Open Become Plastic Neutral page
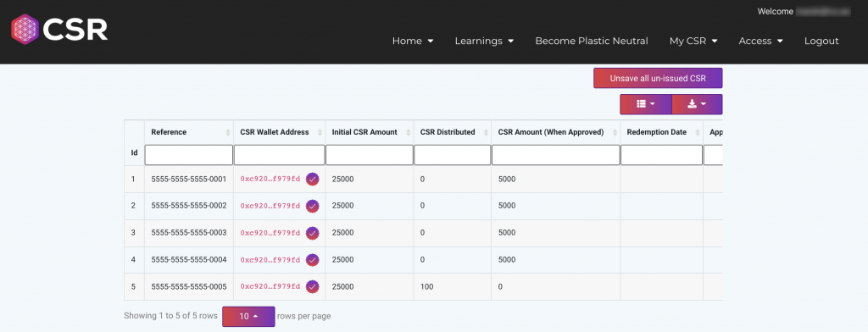This screenshot has width=868, height=332. pyautogui.click(x=591, y=41)
